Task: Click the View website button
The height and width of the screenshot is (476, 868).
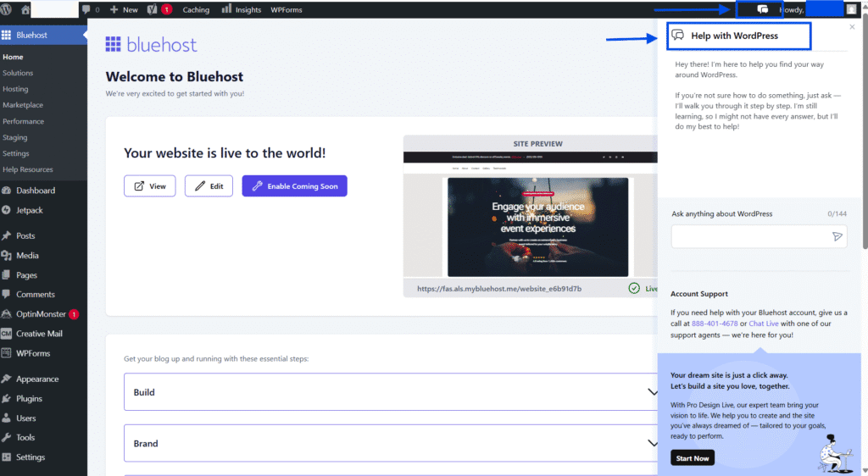Action: click(149, 185)
